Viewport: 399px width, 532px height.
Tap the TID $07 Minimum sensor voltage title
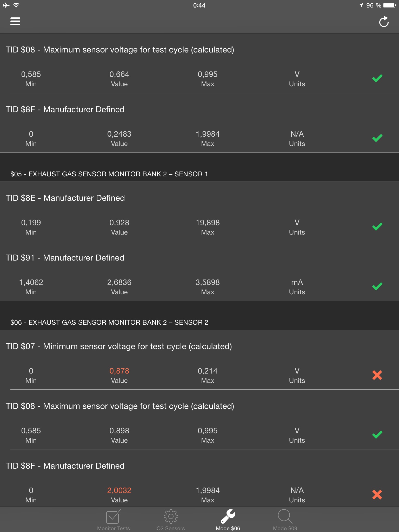(119, 346)
